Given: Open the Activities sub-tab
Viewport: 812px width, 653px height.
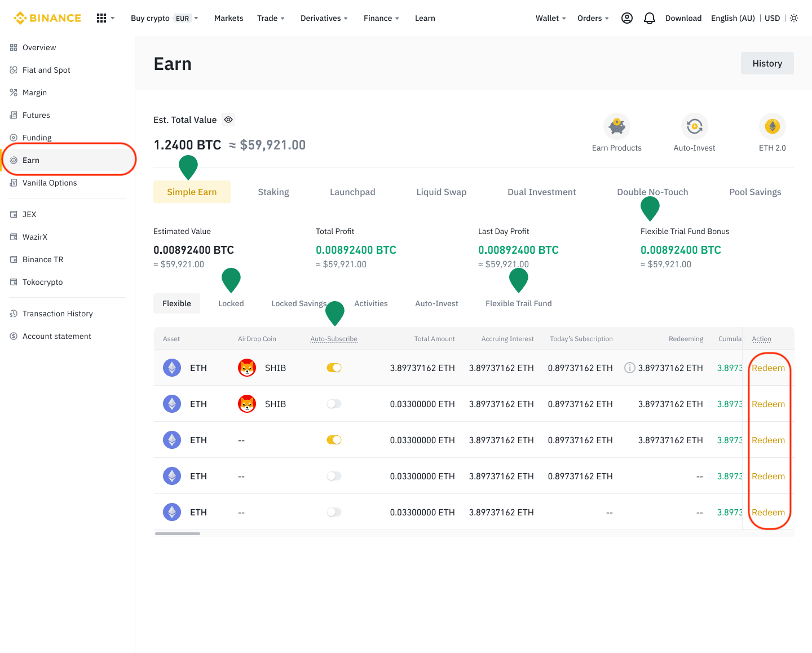Looking at the screenshot, I should (x=371, y=303).
